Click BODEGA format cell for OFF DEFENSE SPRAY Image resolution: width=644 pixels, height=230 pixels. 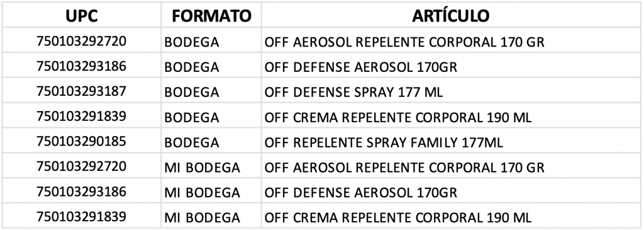tap(211, 91)
